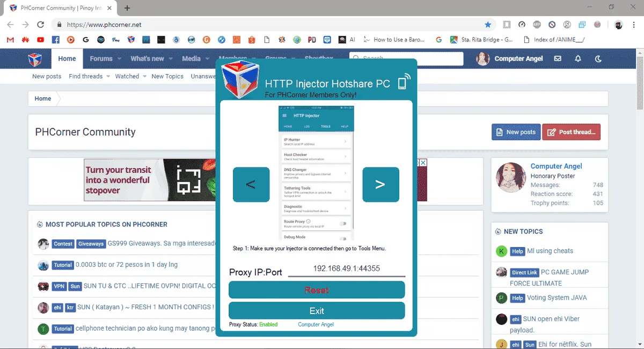Go back to previous page
Image resolution: width=644 pixels, height=349 pixels.
[10, 25]
